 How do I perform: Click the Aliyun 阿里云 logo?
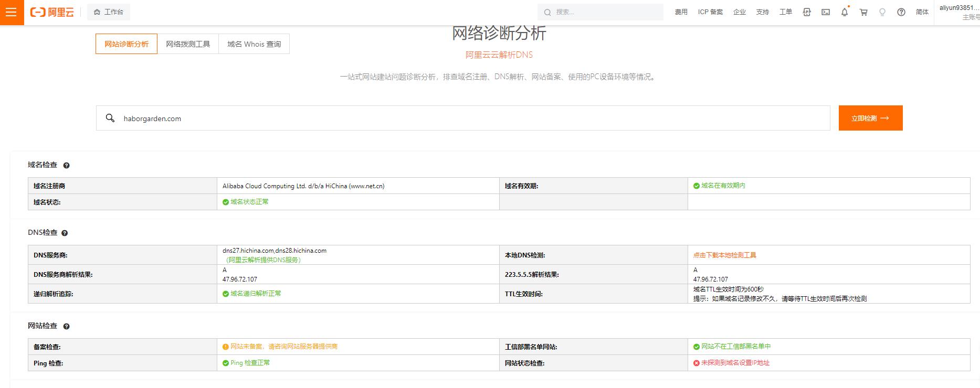52,12
